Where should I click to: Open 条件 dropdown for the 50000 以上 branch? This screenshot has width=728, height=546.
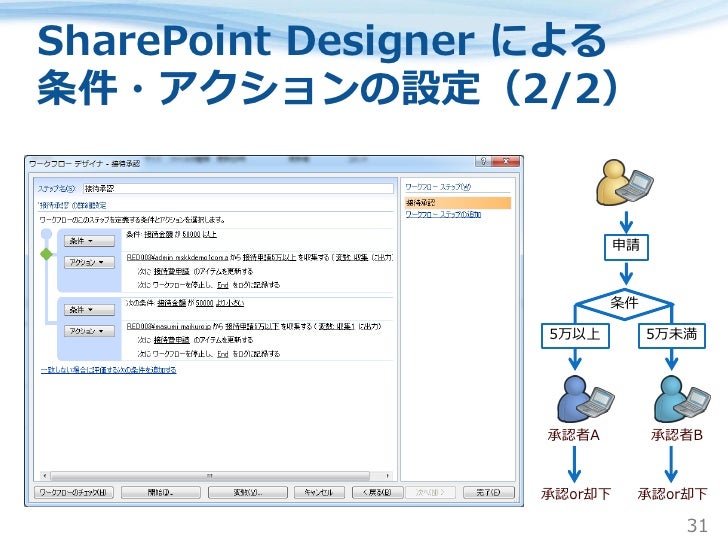(x=89, y=241)
